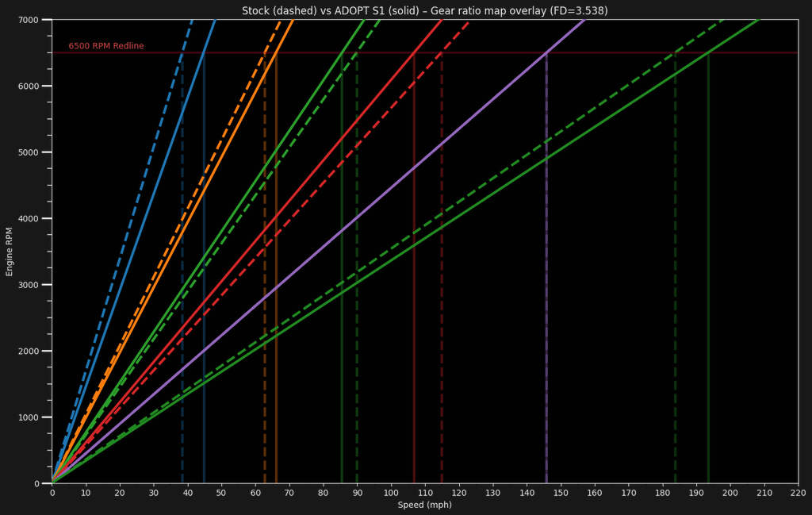Click the purple vertical redline speed marker
Viewport: 812px width, 515px height.
(x=546, y=317)
